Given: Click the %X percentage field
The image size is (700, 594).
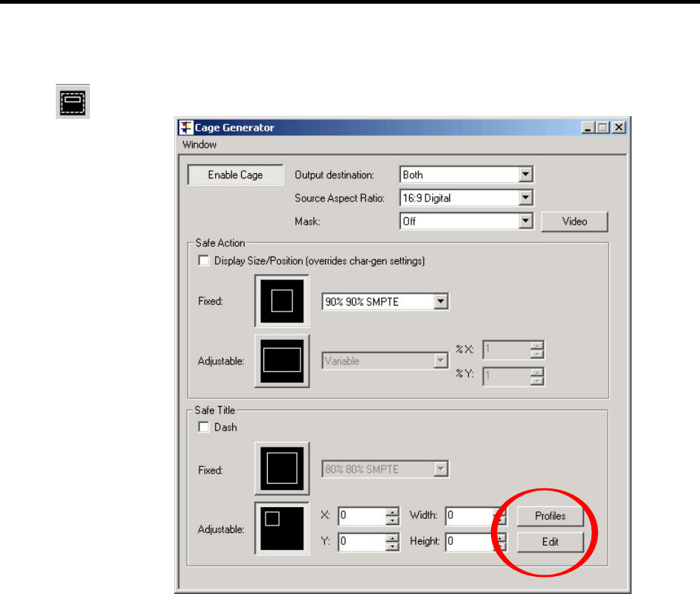Looking at the screenshot, I should [507, 349].
